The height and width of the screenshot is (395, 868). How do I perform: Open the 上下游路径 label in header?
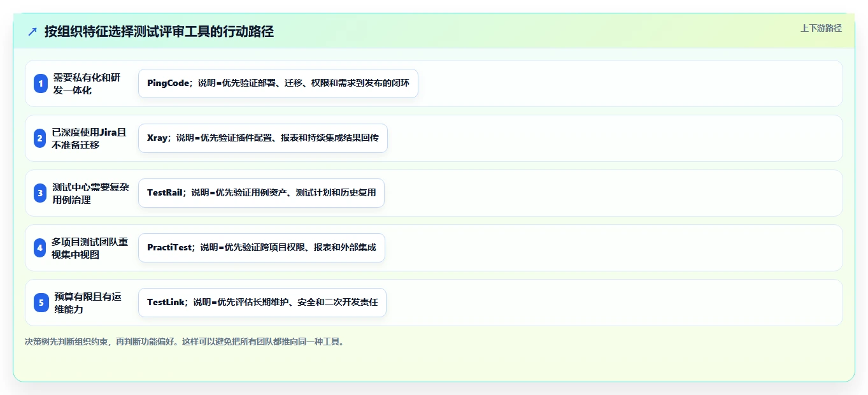(x=821, y=28)
